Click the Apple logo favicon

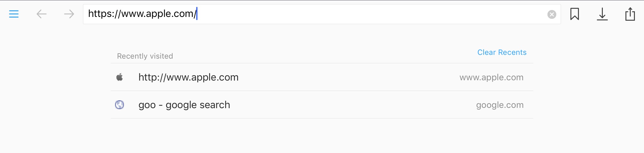point(119,77)
